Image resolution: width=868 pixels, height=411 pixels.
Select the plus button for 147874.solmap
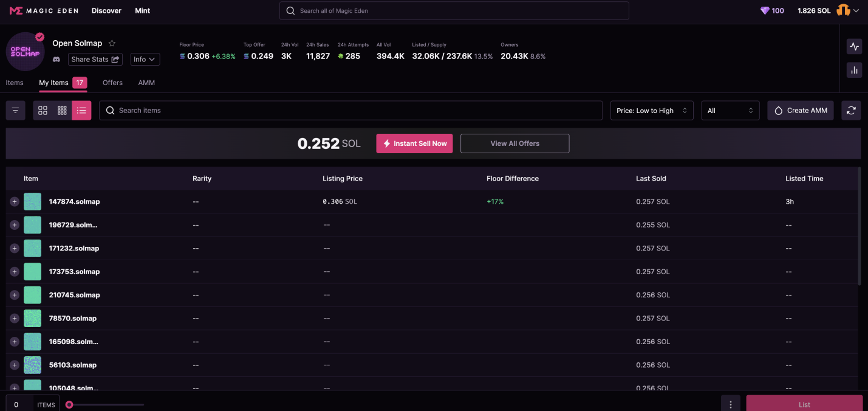pyautogui.click(x=15, y=202)
